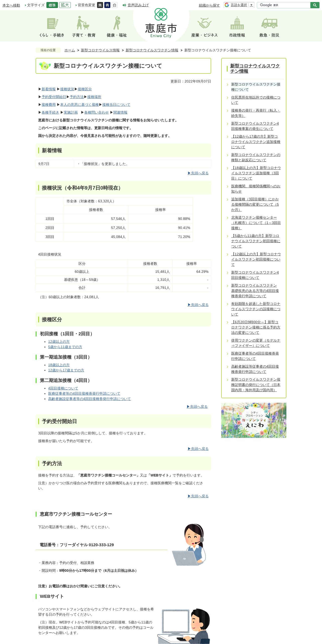
Task: Select sidebar item 接種券の発行・再発行
Action: [256, 113]
